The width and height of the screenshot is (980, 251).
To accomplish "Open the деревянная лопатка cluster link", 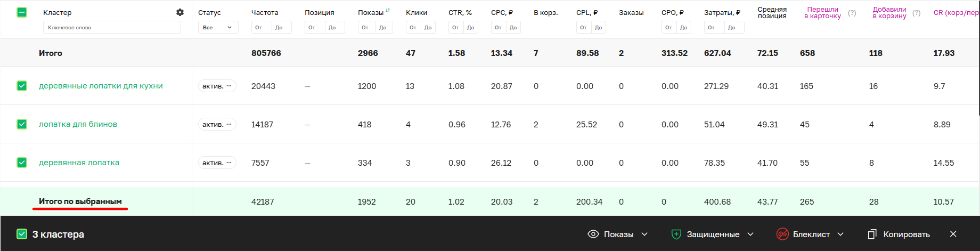I will (x=79, y=163).
